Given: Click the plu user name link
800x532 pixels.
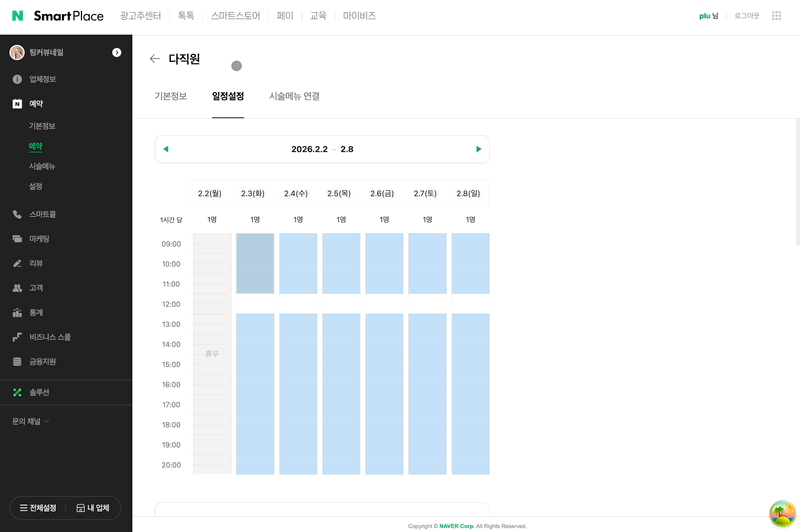Looking at the screenshot, I should click(708, 16).
